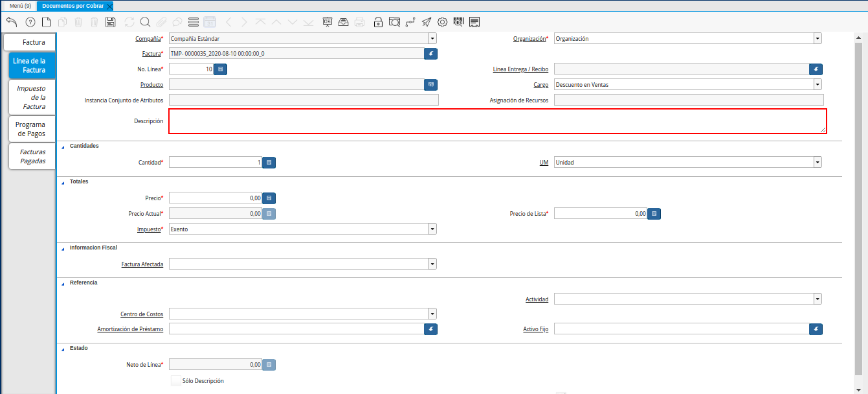Image resolution: width=868 pixels, height=394 pixels.
Task: Click the refresh circular arrows icon
Action: 129,22
